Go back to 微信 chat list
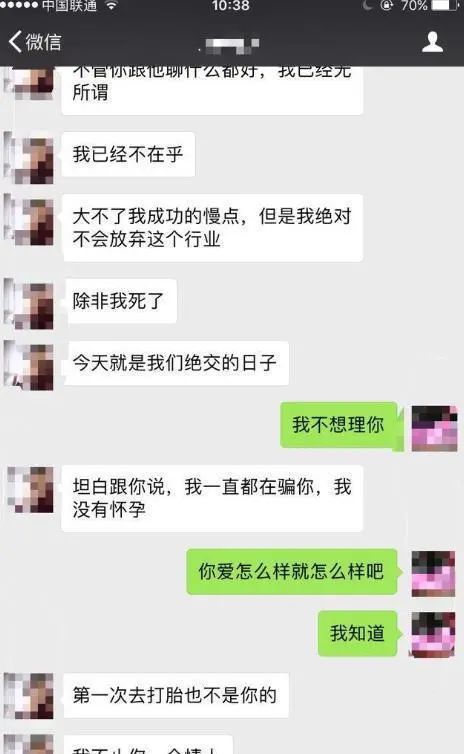464x754 pixels. click(35, 42)
